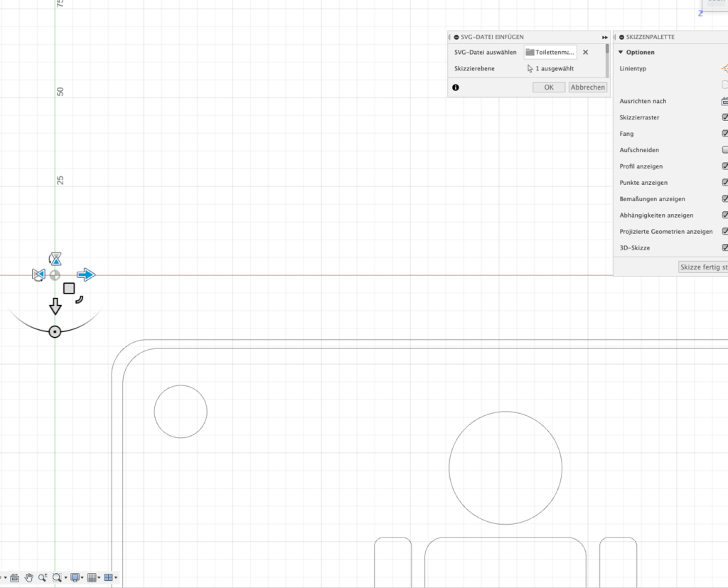Select the zoom in/out magnifier tool
This screenshot has height=588, width=728.
(x=43, y=577)
